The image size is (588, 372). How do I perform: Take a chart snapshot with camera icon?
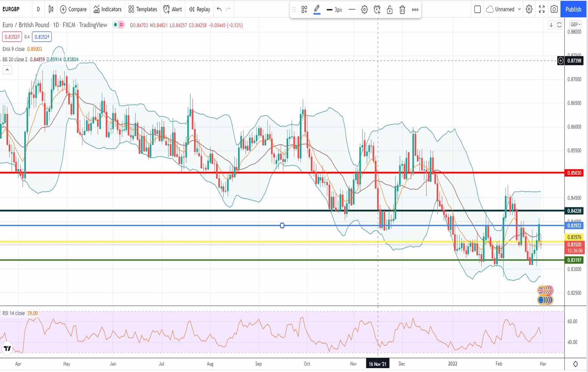554,9
